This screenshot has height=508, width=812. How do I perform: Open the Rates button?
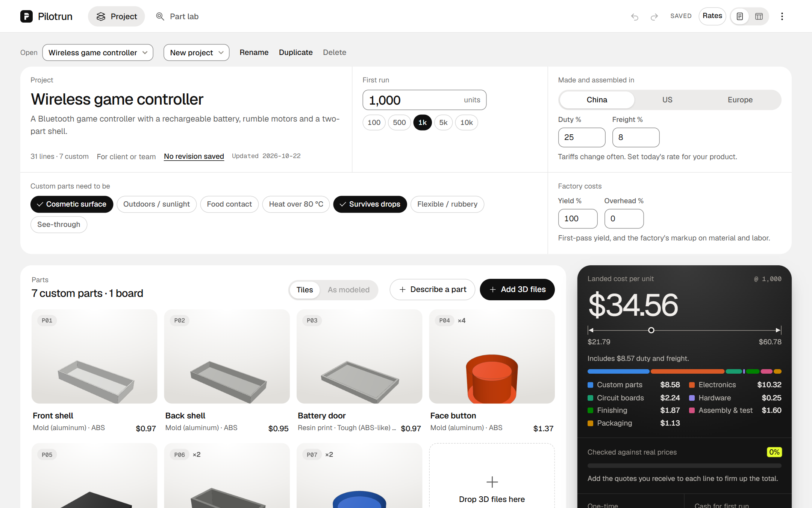point(712,16)
